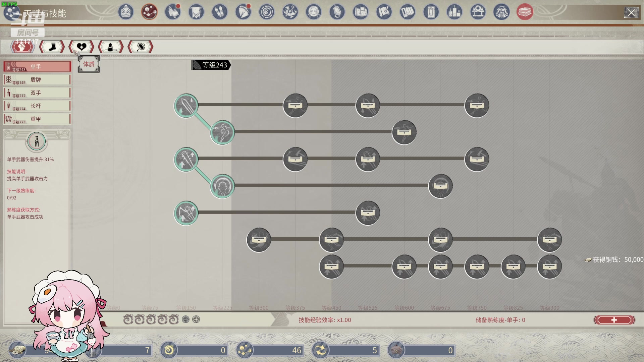The height and width of the screenshot is (362, 644).
Task: Click the locked node at end of top row
Action: [x=477, y=106]
